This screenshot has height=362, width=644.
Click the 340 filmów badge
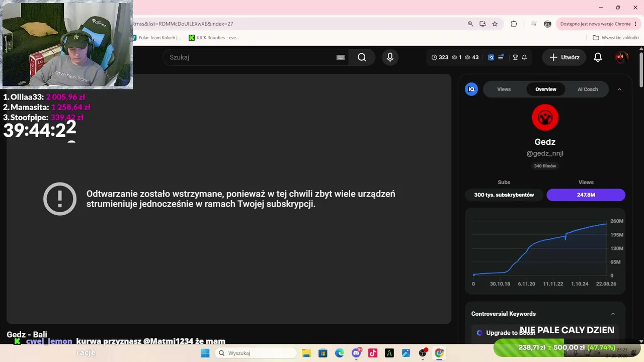point(545,166)
